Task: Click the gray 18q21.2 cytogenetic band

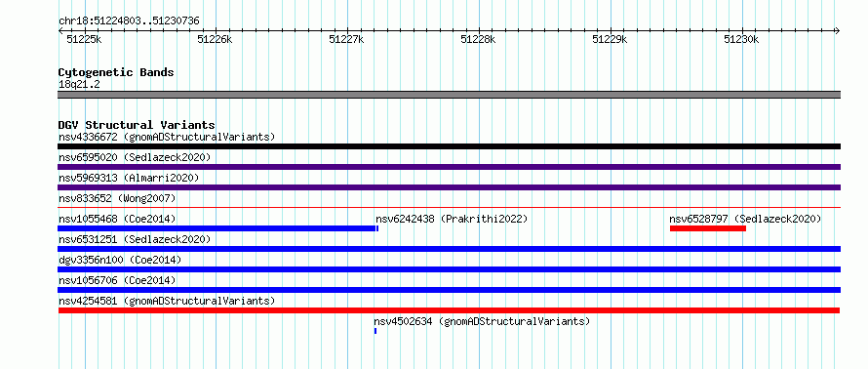Action: (449, 95)
